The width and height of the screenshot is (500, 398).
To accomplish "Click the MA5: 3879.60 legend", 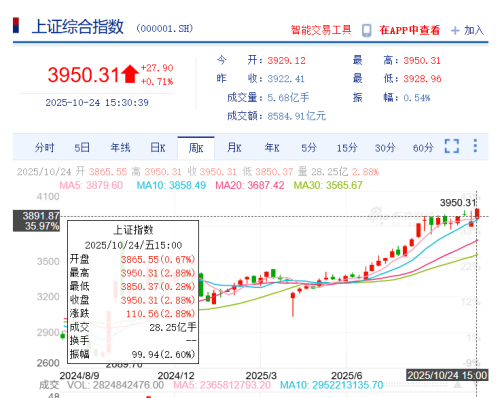I will (x=91, y=185).
